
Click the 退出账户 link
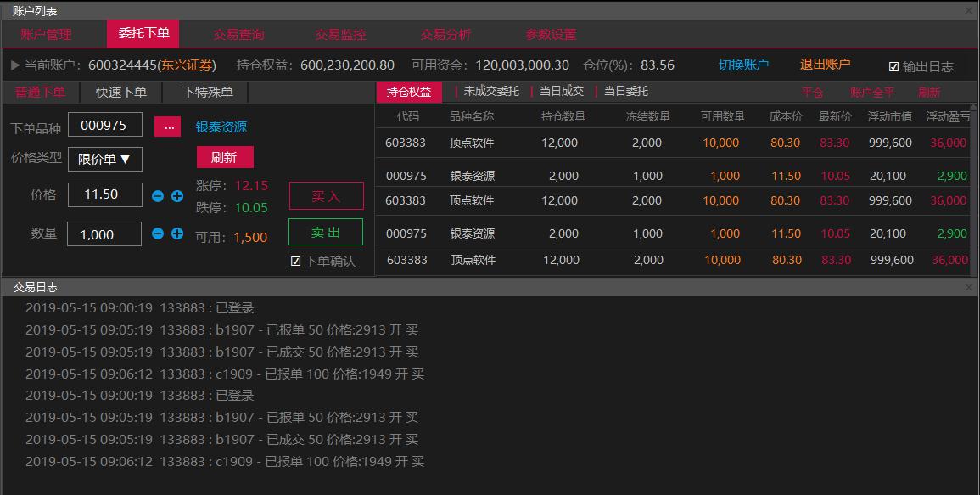click(x=825, y=65)
